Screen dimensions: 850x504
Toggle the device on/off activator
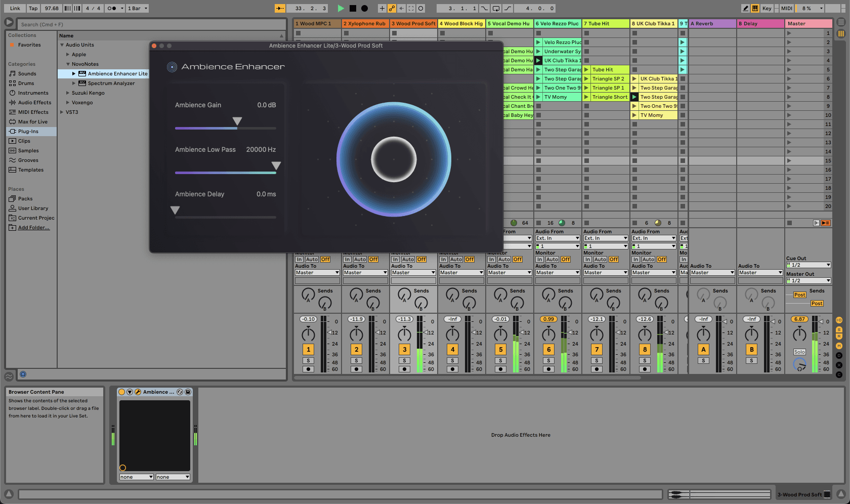(121, 392)
